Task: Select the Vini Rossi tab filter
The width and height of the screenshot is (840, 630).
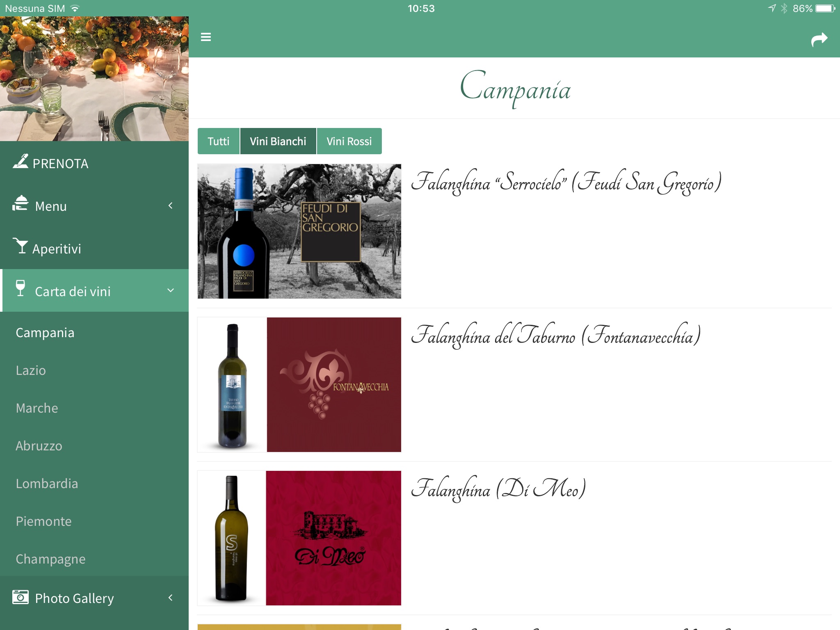Action: tap(349, 141)
